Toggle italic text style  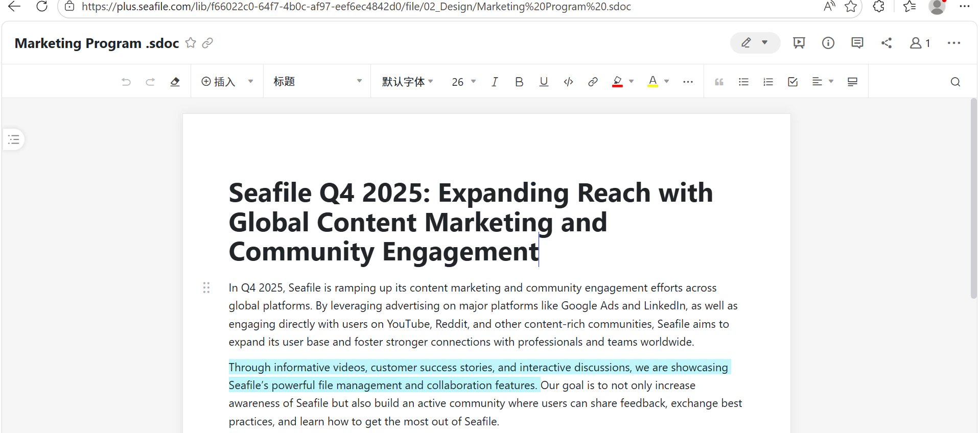click(494, 82)
